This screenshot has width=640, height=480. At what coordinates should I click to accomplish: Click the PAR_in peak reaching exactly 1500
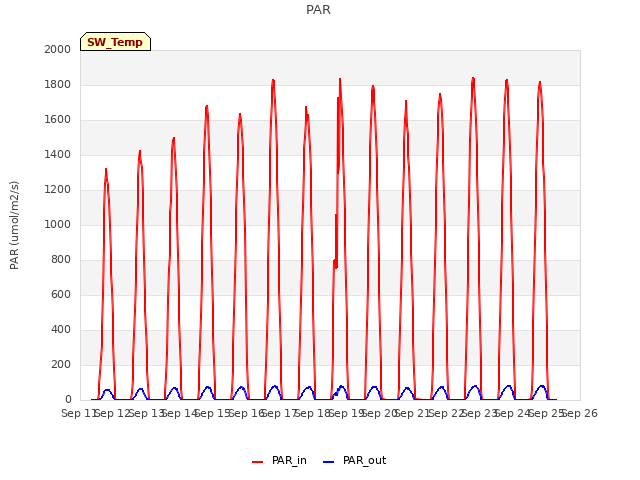point(174,138)
